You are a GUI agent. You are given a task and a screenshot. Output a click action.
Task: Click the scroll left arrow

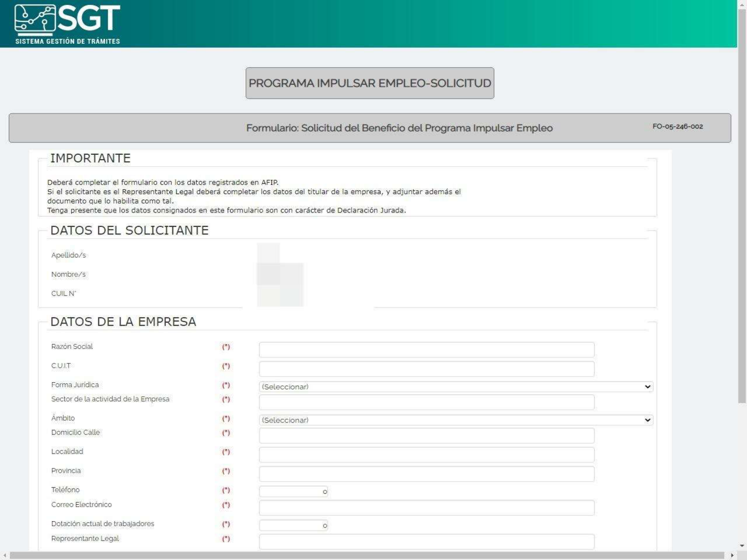click(x=4, y=555)
